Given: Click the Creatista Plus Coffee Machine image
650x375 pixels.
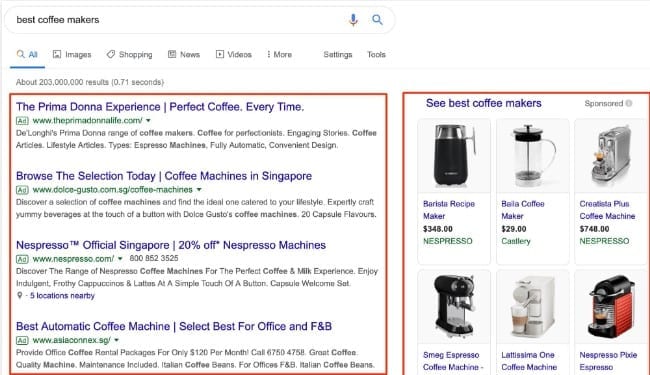Looking at the screenshot, I should point(610,156).
